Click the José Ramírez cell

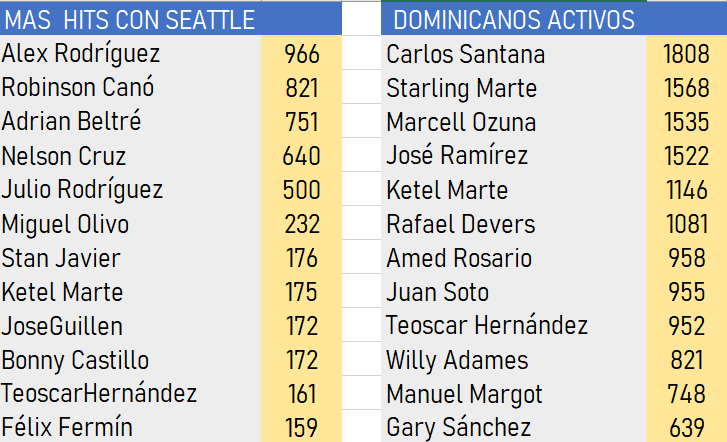click(457, 156)
